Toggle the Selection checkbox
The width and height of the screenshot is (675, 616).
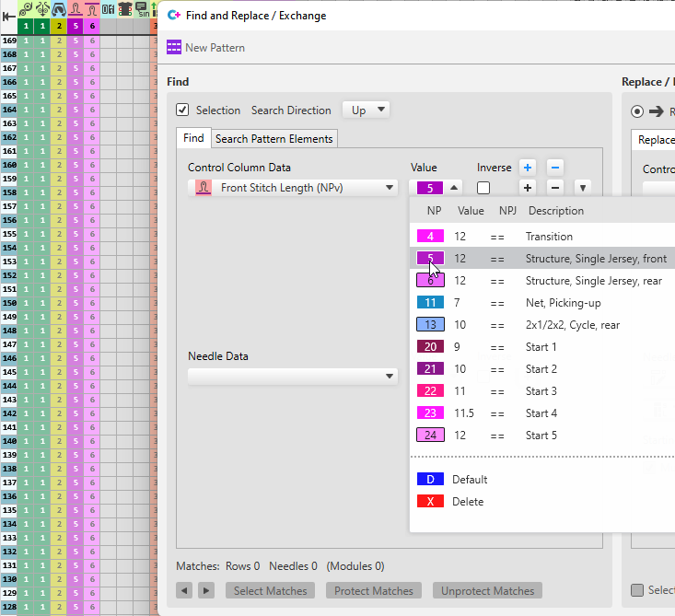coord(183,110)
